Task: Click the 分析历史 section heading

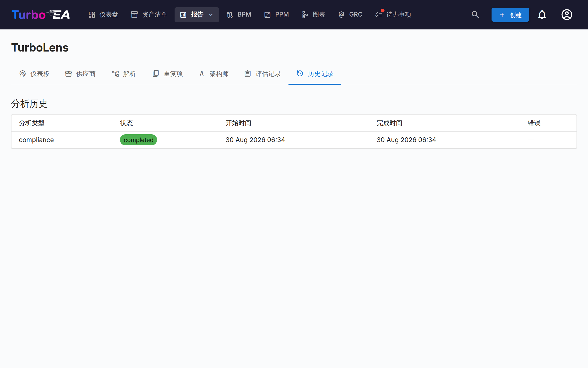Action: tap(29, 104)
